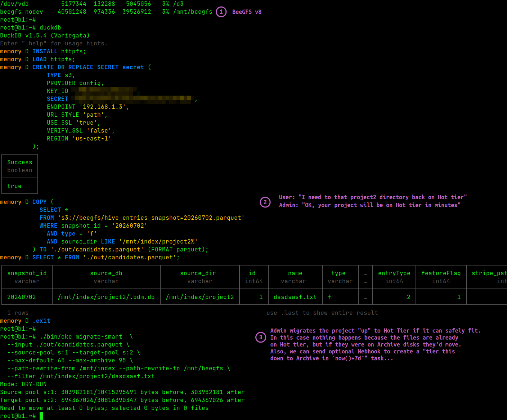Click the "entryType" column header

pyautogui.click(x=394, y=273)
